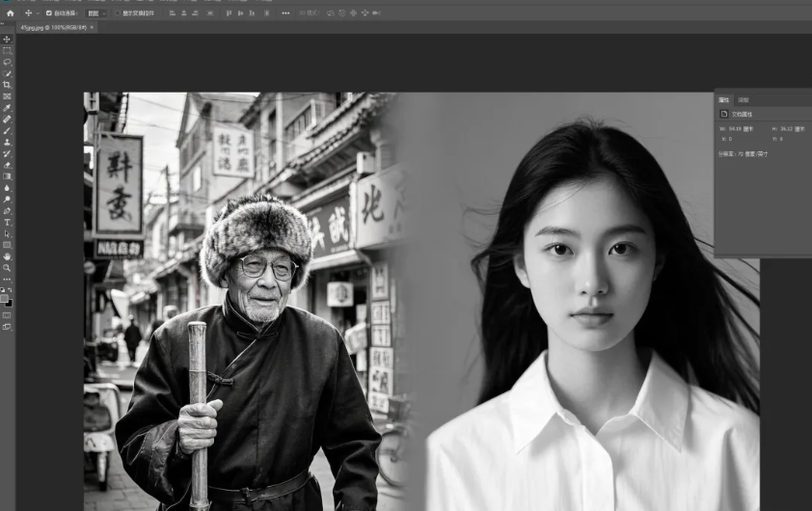Toggle the 显示变换控件 transform controls checkbox
Viewport: 812px width, 511px height.
click(x=118, y=13)
